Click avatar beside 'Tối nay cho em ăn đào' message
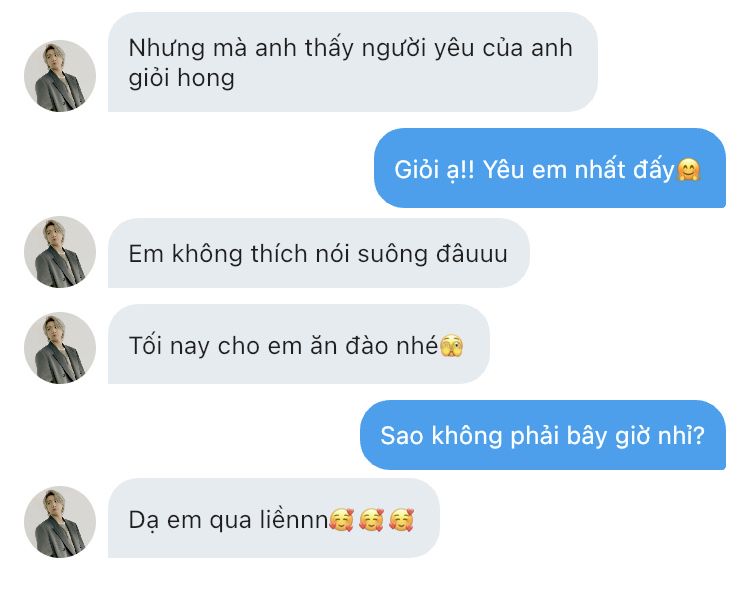 [60, 348]
